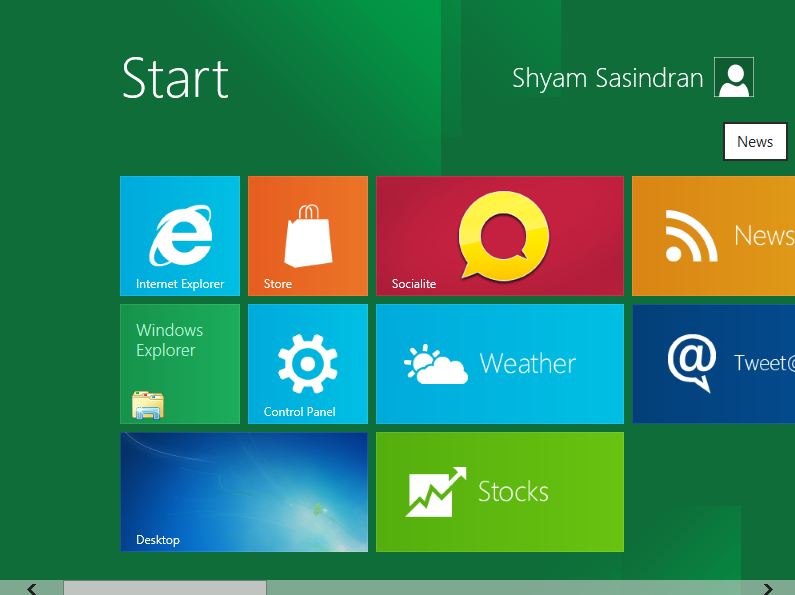
Task: Click the Windows Explorer folder icon
Action: [148, 404]
